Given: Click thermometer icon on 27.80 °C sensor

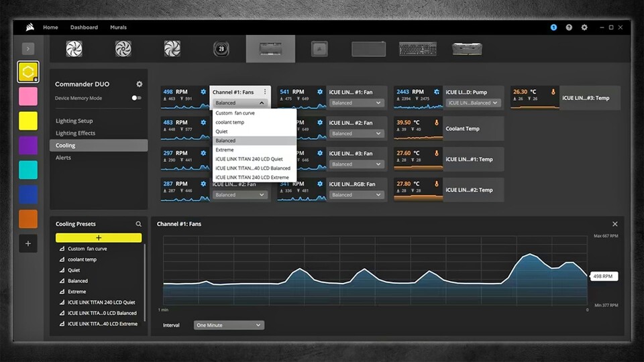Looking at the screenshot, I should 437,184.
